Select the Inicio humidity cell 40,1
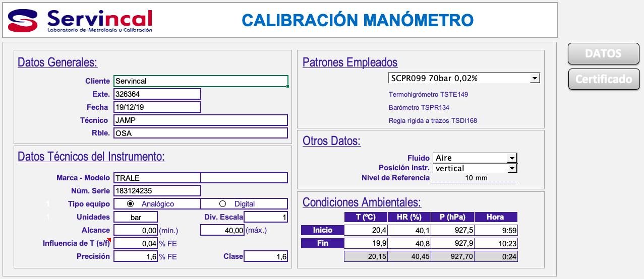This screenshot has height=279, width=644. (409, 230)
